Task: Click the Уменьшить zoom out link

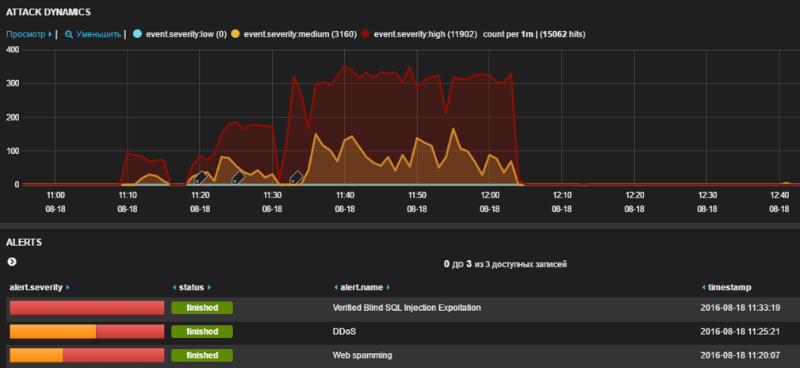Action: (x=98, y=34)
